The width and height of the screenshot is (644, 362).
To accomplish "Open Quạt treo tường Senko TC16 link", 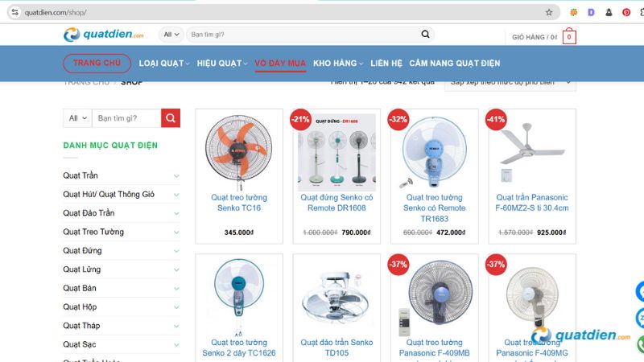I will [x=239, y=203].
